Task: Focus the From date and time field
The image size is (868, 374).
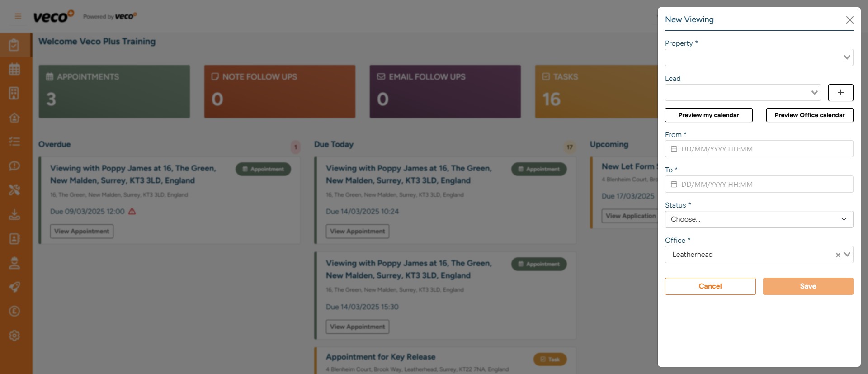Action: [759, 149]
